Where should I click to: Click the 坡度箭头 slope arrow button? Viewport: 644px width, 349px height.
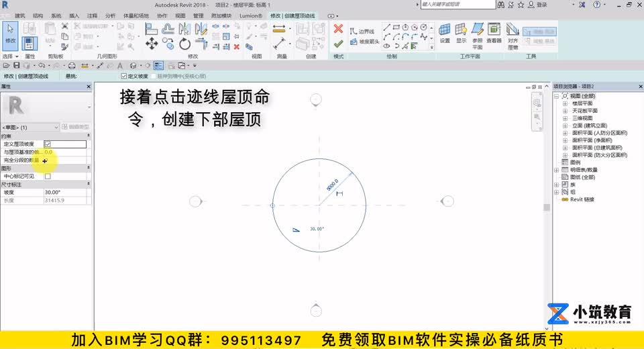click(365, 42)
